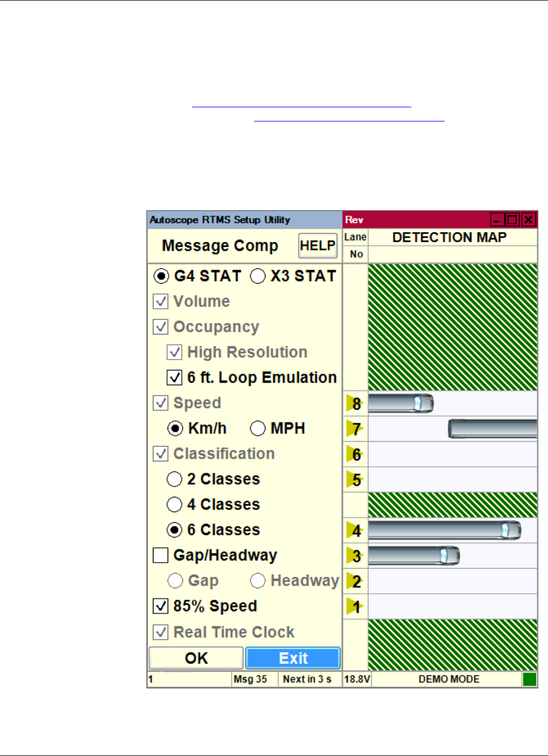Viewport: 548px width, 756px height.
Task: Click the lane 3 yellow arrow marker
Action: coord(355,556)
